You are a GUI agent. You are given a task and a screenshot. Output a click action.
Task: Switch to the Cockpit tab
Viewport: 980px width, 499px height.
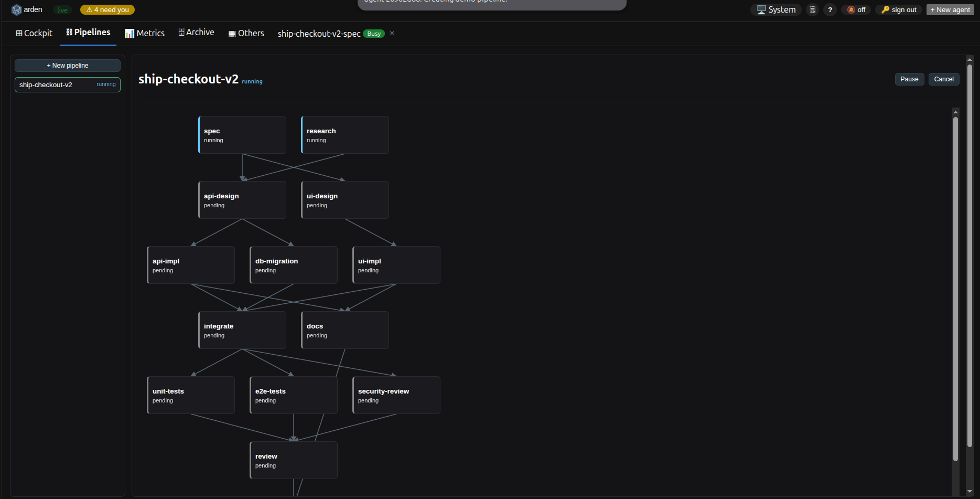click(x=34, y=33)
